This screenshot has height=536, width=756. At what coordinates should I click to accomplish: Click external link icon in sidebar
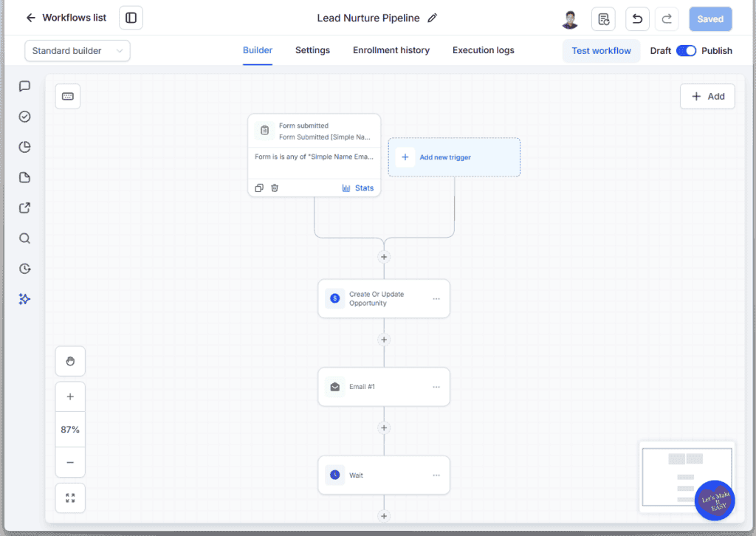pyautogui.click(x=24, y=207)
